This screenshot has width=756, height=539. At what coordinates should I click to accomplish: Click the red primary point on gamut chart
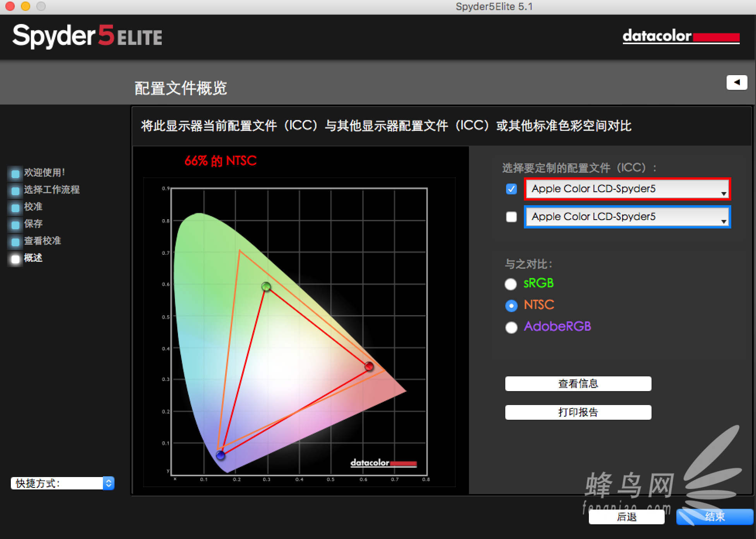pyautogui.click(x=369, y=366)
